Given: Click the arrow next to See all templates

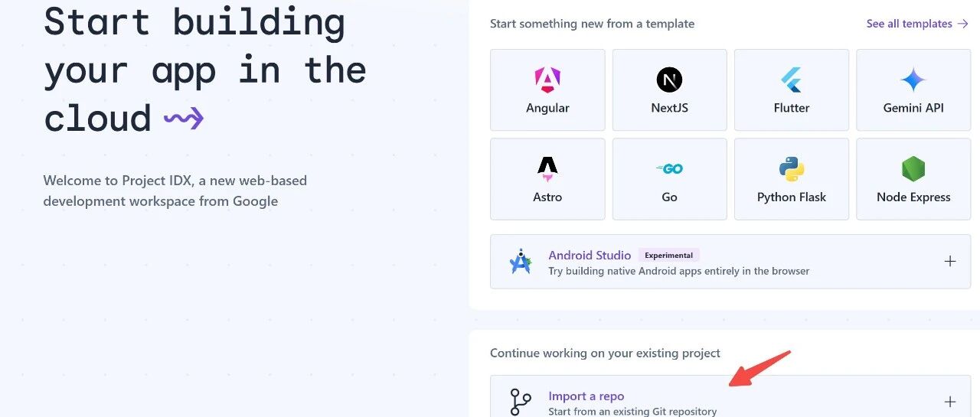Looking at the screenshot, I should [963, 24].
